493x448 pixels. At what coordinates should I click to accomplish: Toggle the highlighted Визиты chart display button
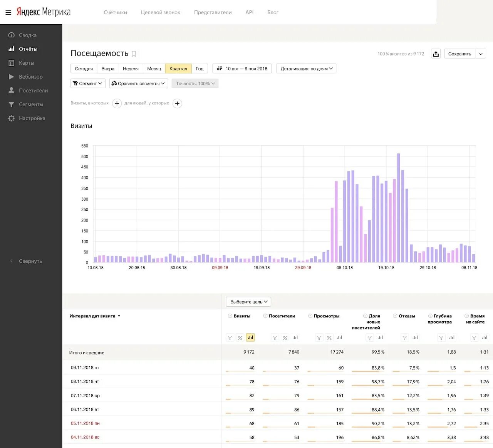(x=250, y=337)
